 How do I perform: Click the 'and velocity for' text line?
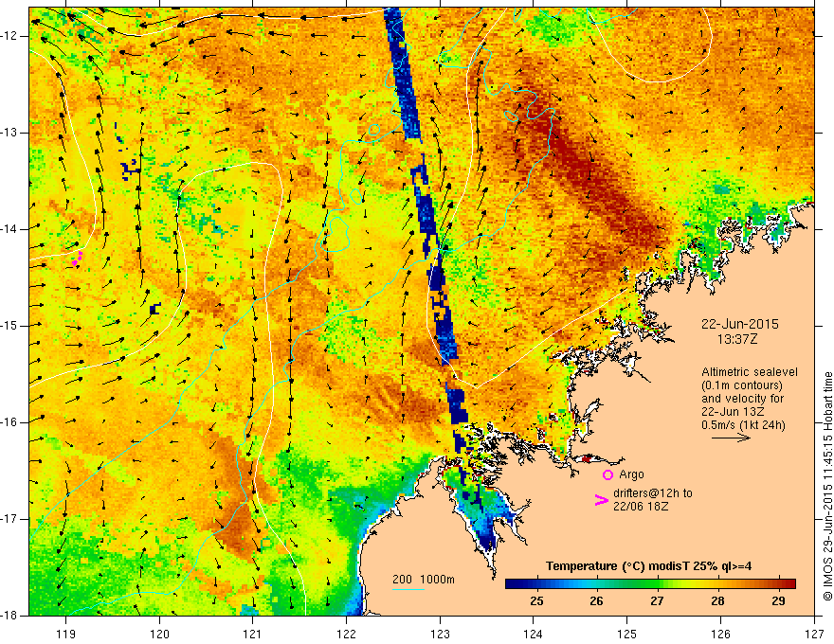742,399
